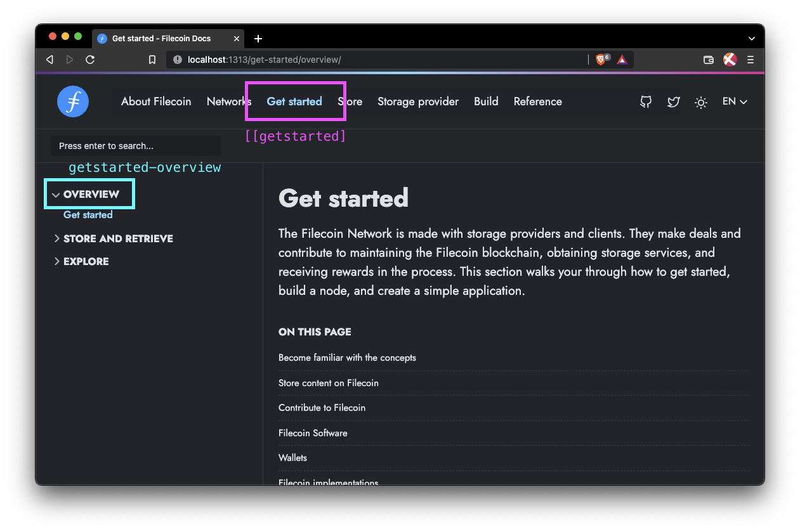Open Get started sidebar link
800x532 pixels.
coord(88,215)
